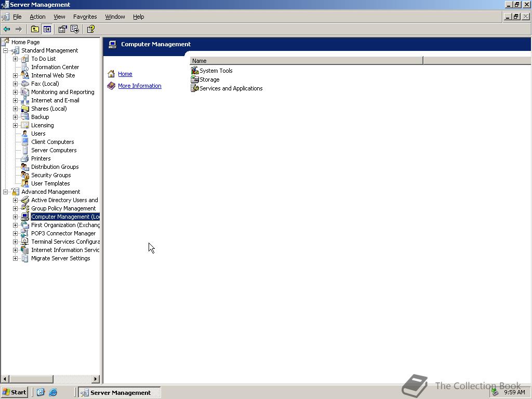Click the Storage icon in list
Image resolution: width=532 pixels, height=399 pixels.
195,79
